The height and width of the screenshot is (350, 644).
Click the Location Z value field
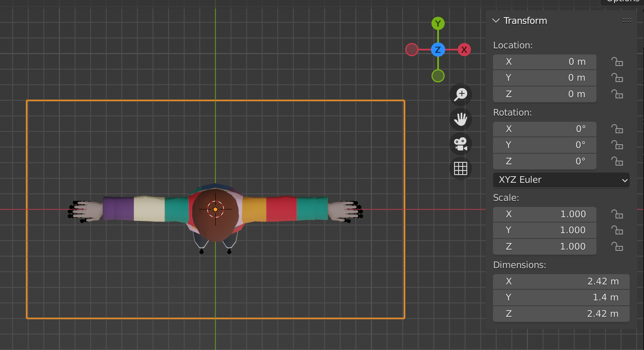point(544,94)
